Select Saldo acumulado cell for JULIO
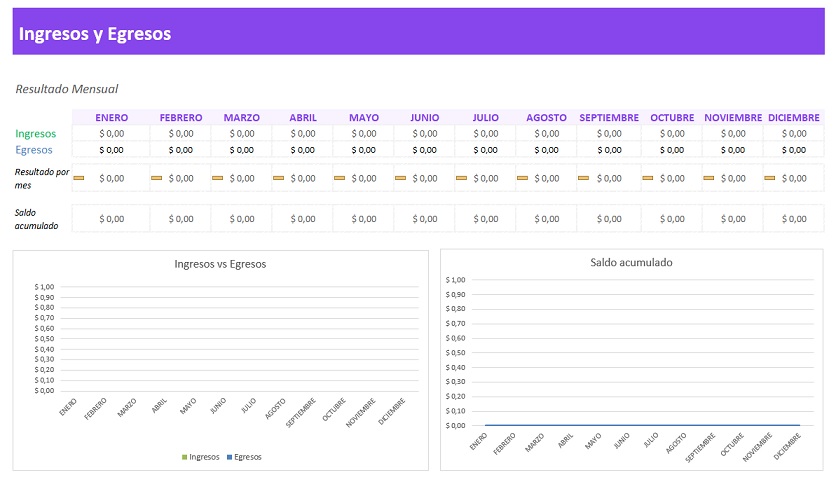 tap(485, 219)
